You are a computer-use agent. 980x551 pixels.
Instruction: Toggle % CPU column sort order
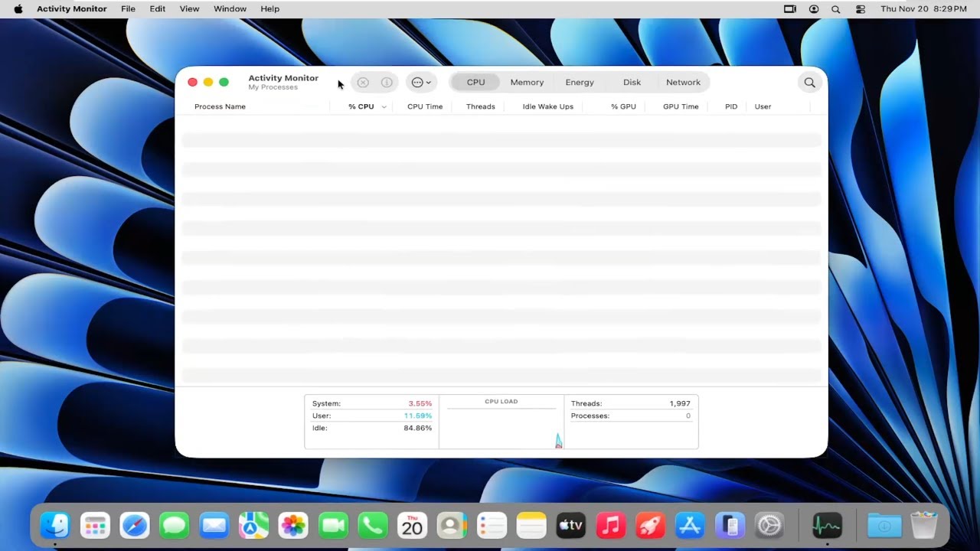tap(361, 106)
